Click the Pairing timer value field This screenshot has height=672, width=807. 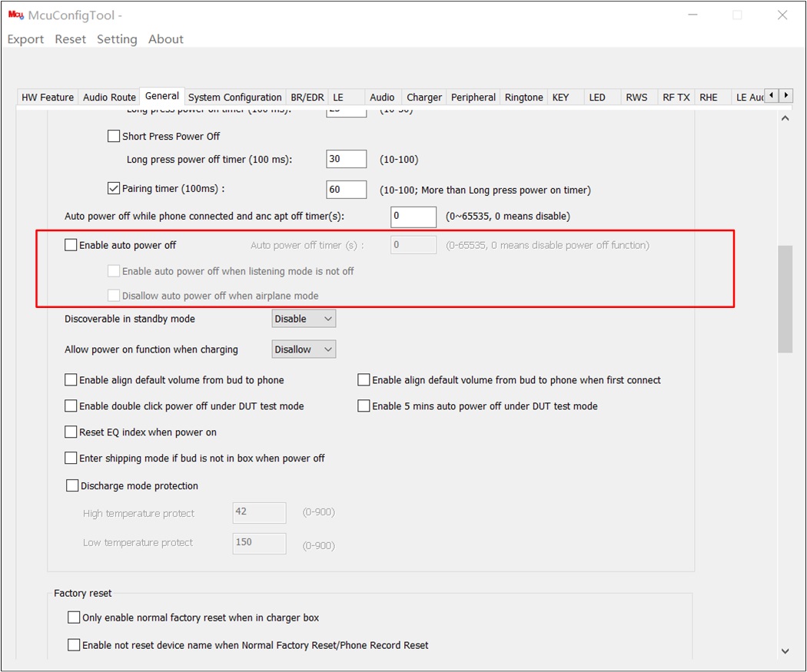click(x=346, y=190)
